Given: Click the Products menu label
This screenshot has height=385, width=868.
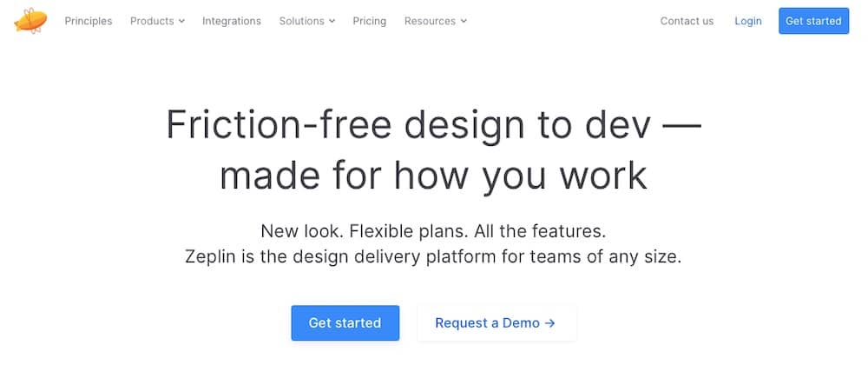Looking at the screenshot, I should tap(152, 21).
